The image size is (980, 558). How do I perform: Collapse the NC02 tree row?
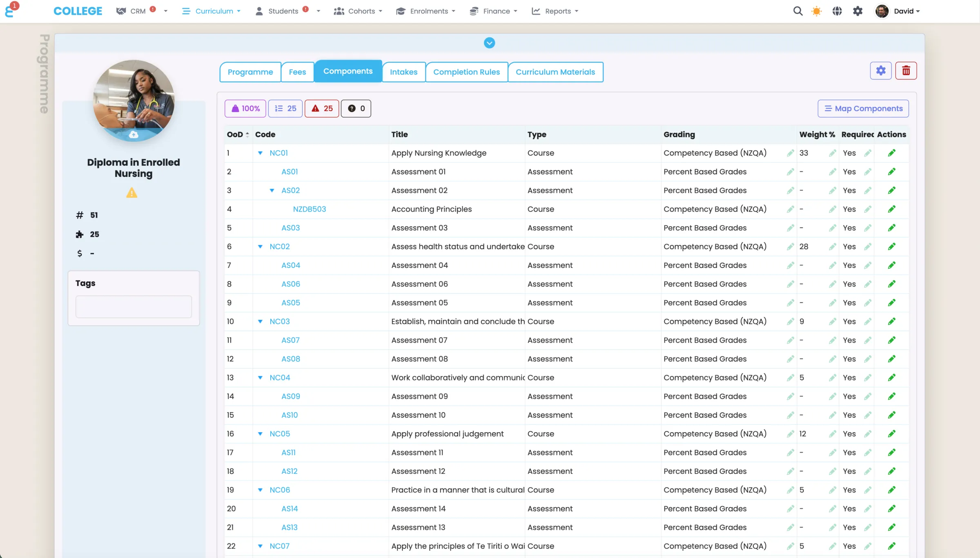(x=260, y=247)
